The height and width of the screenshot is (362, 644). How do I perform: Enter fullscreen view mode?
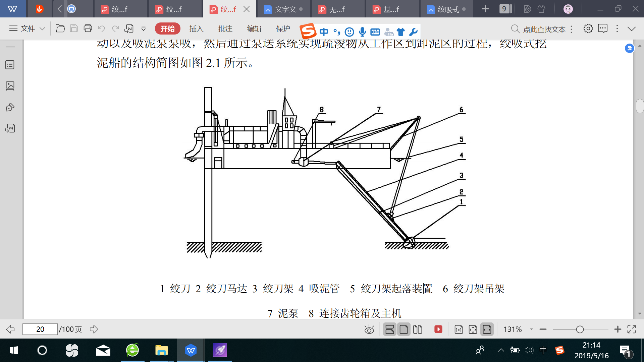(632, 329)
